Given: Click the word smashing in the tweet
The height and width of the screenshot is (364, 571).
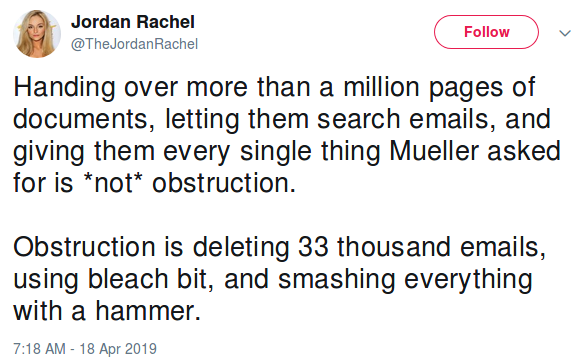Looking at the screenshot, I should (337, 281).
